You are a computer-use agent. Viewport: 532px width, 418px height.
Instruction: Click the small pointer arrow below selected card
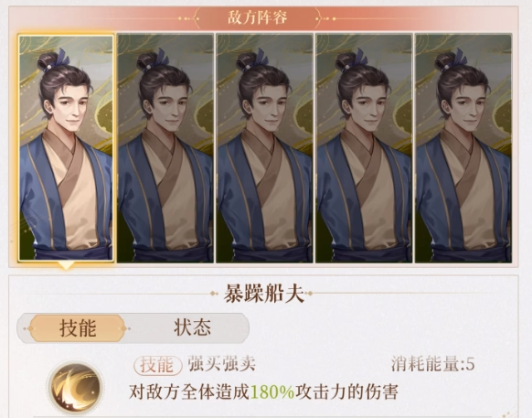coord(66,265)
